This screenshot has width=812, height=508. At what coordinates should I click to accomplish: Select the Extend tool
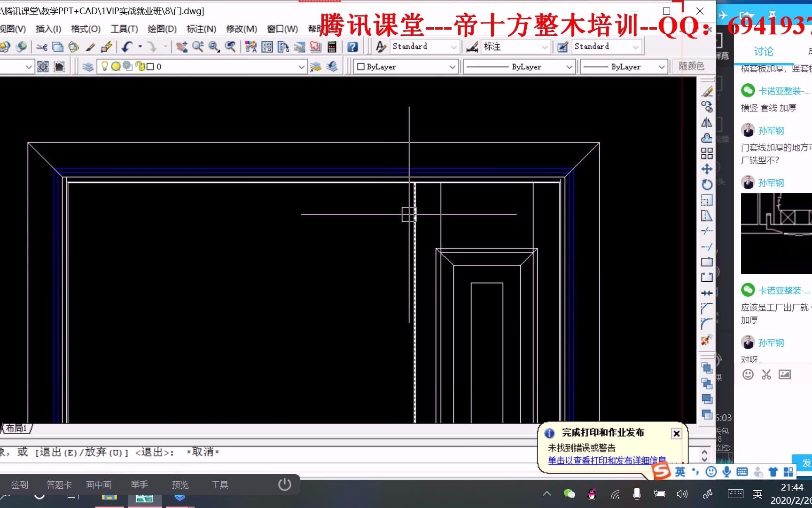pyautogui.click(x=707, y=246)
